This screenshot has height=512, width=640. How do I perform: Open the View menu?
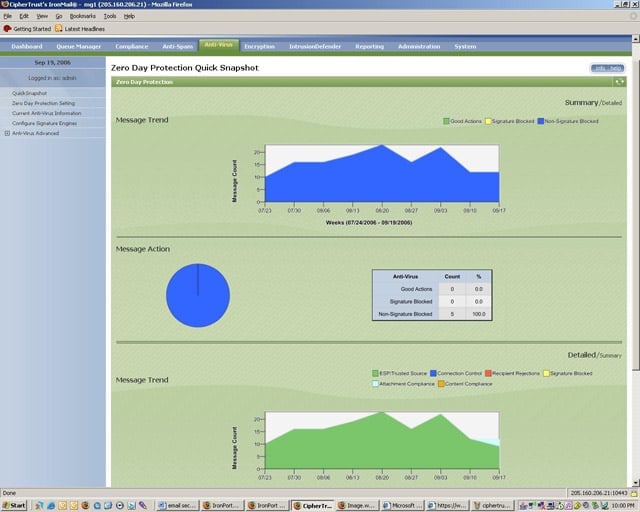(42, 16)
